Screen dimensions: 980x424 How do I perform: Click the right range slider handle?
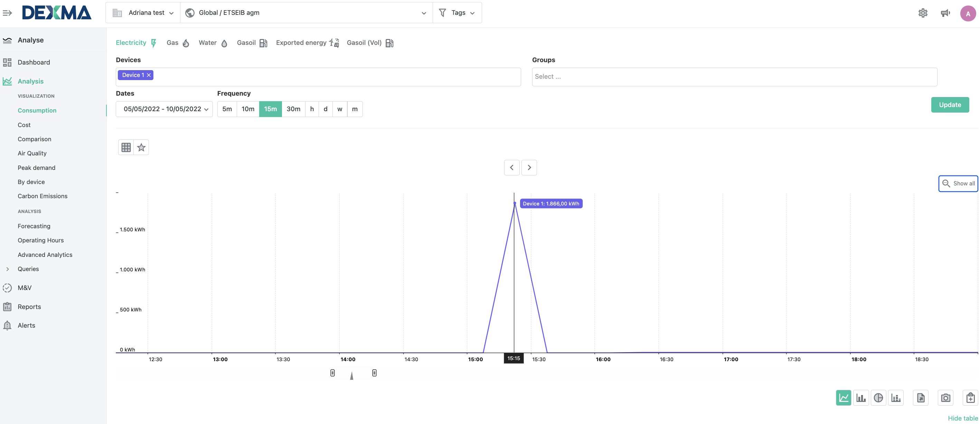coord(374,373)
